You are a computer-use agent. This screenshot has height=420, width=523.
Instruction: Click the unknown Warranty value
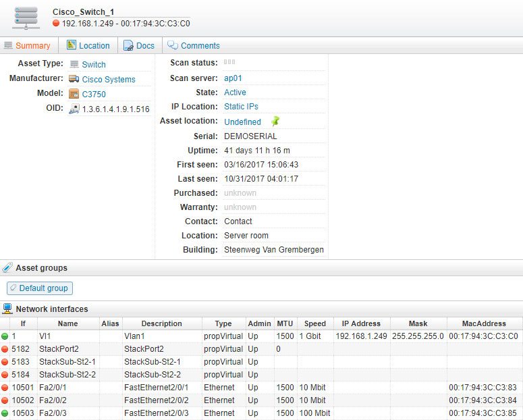pyautogui.click(x=240, y=207)
